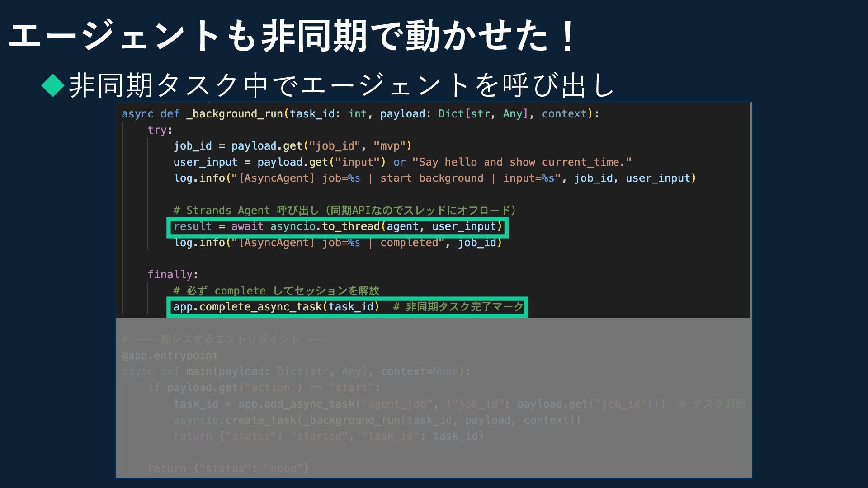Click the dimmed return status noop line
The height and width of the screenshot is (488, 868).
[228, 469]
